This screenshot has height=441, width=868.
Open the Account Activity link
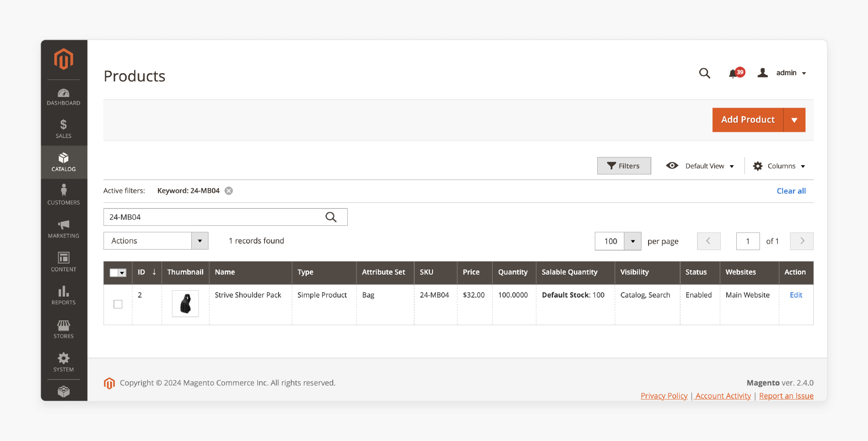click(x=723, y=396)
